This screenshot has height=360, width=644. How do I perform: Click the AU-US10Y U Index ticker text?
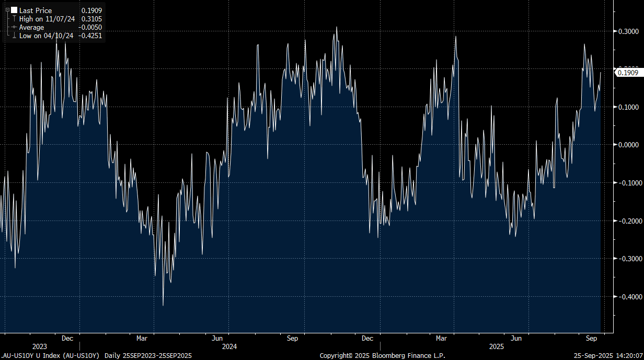50,356
